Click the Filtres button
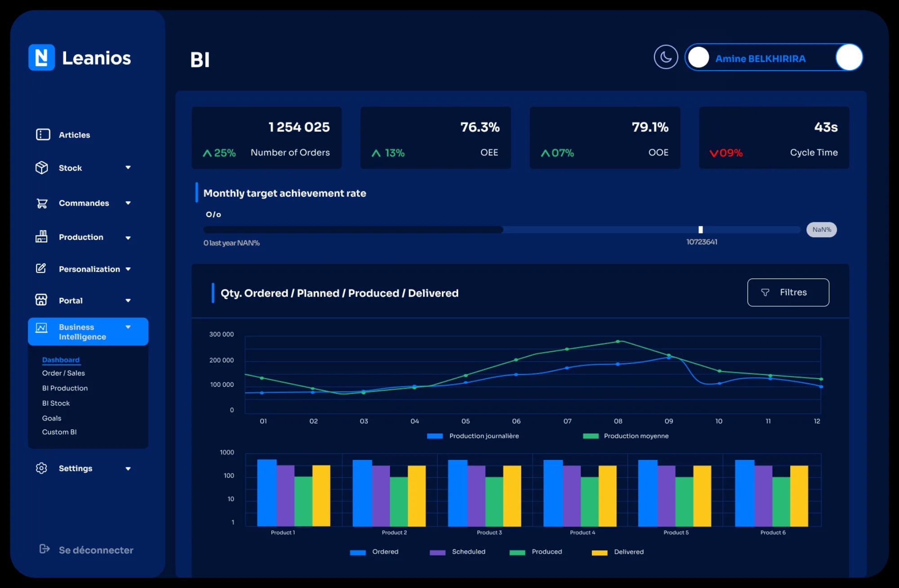The height and width of the screenshot is (588, 899). coord(788,292)
